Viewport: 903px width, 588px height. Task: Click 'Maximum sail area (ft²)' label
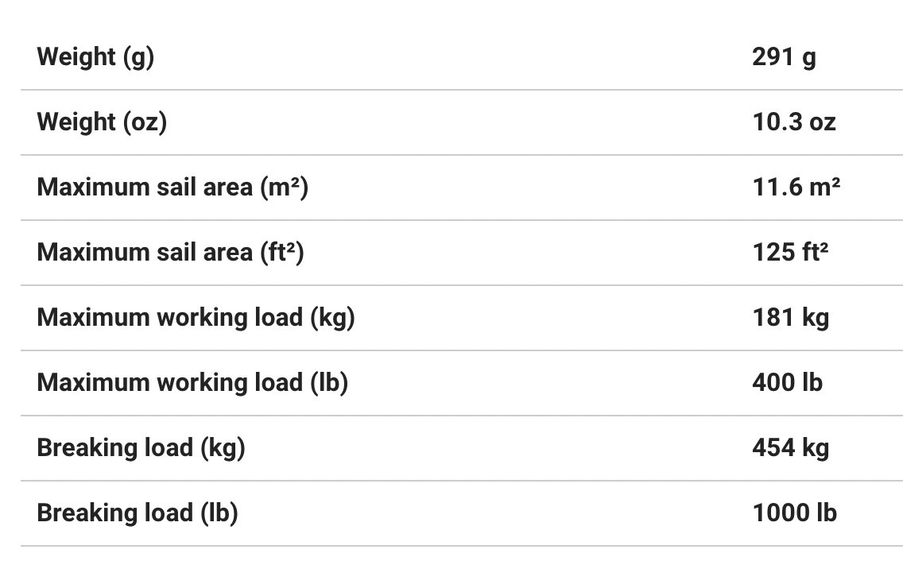coord(170,253)
